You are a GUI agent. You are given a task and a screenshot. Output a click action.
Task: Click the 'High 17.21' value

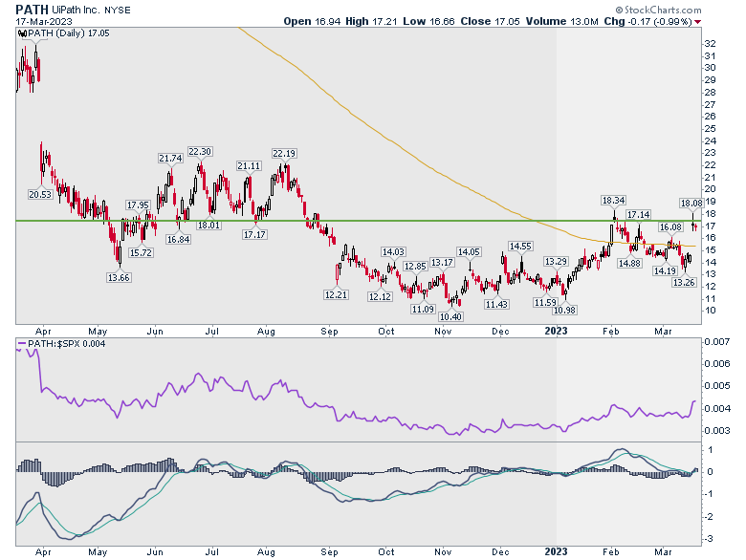tap(371, 21)
